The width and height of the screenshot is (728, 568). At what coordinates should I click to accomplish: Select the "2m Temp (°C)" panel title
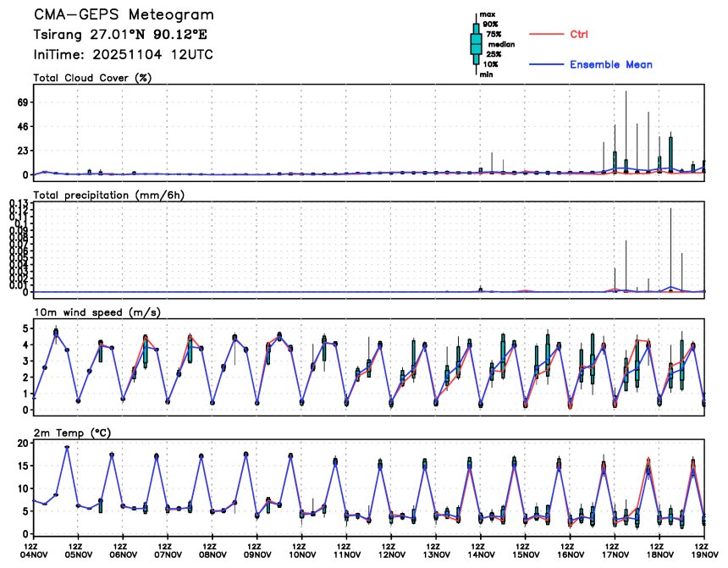tap(74, 433)
